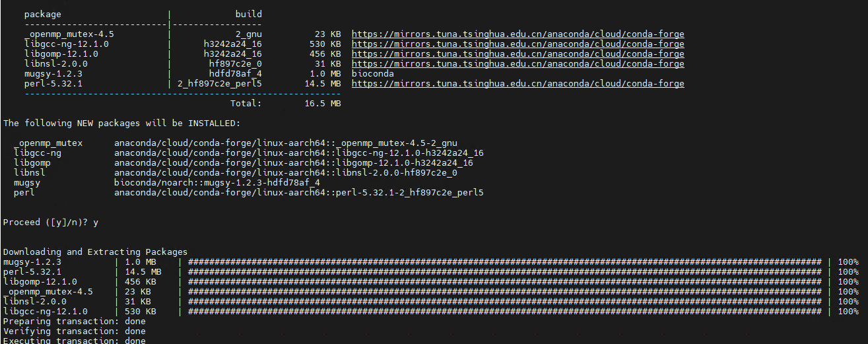Open the mirror URL on the libgcc-ng-12.1.0 row

point(517,44)
